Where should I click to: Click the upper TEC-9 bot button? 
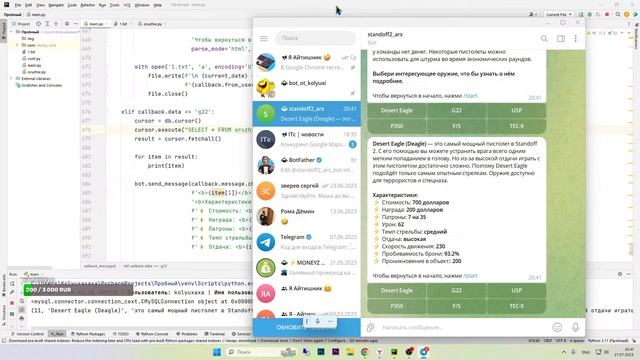(516, 126)
